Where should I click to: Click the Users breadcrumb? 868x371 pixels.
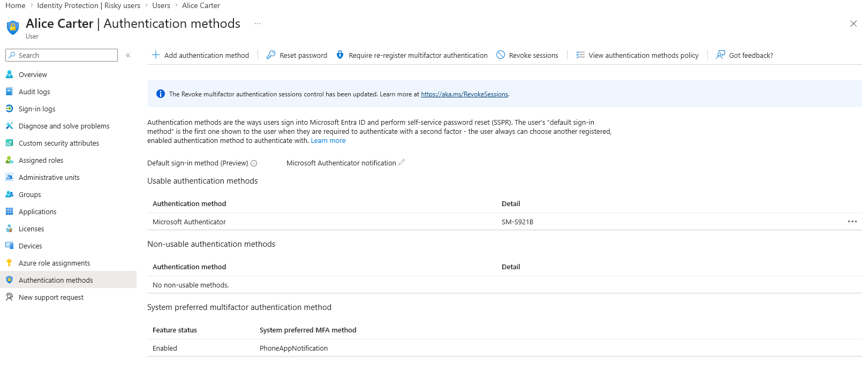tap(161, 5)
